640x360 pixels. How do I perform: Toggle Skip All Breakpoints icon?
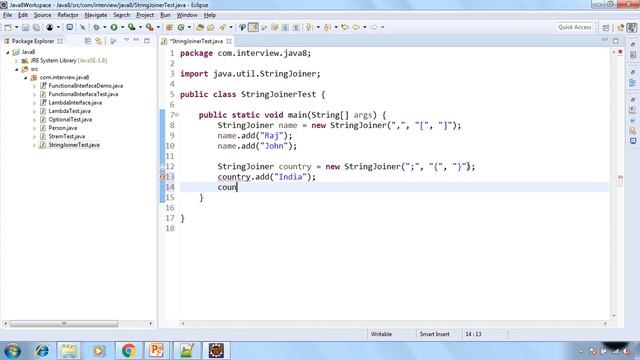tap(83, 27)
